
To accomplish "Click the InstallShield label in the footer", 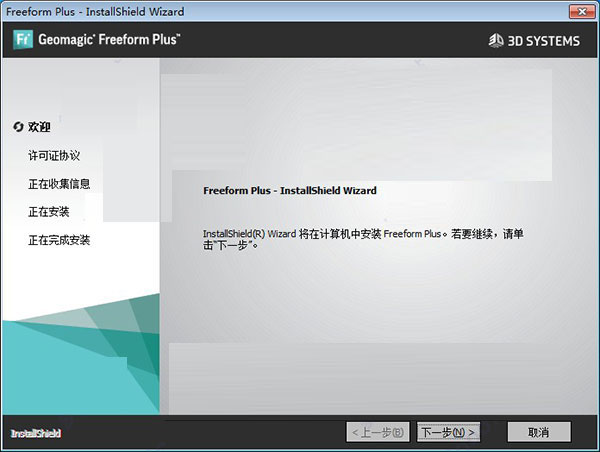I will click(36, 433).
